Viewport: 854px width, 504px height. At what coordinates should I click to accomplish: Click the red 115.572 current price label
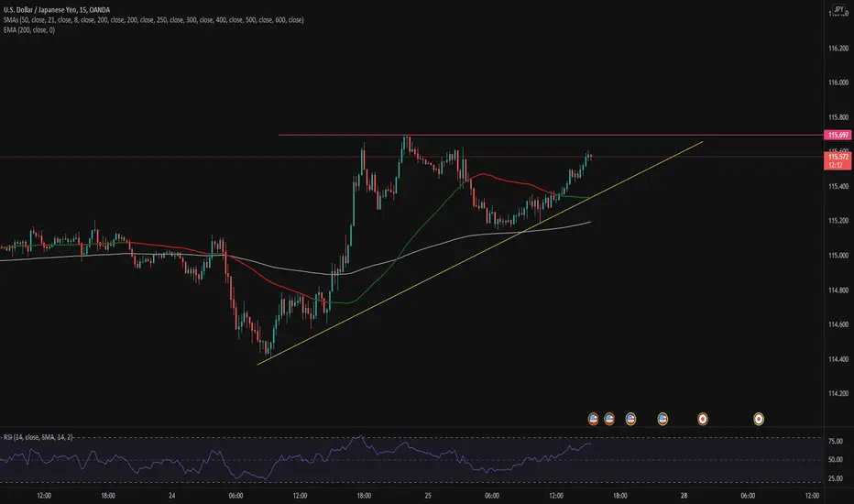838,160
